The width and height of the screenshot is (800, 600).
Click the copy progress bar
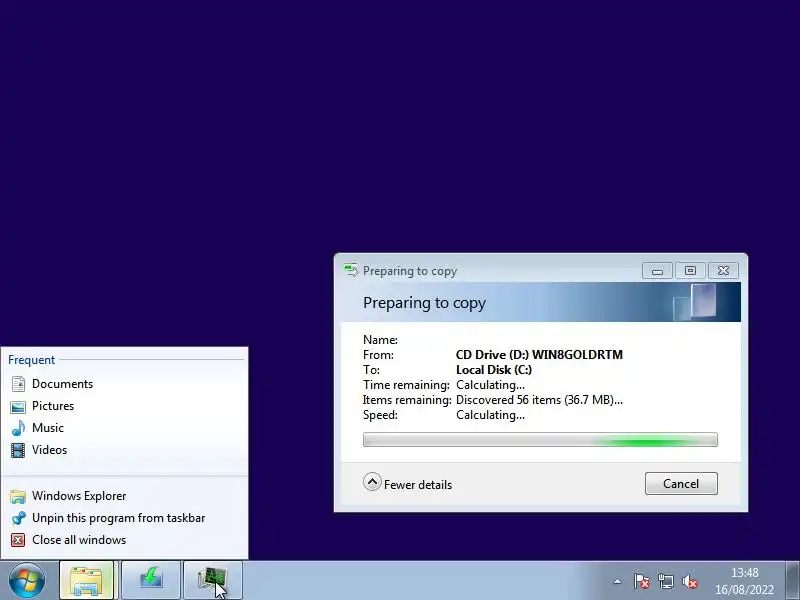click(x=540, y=440)
